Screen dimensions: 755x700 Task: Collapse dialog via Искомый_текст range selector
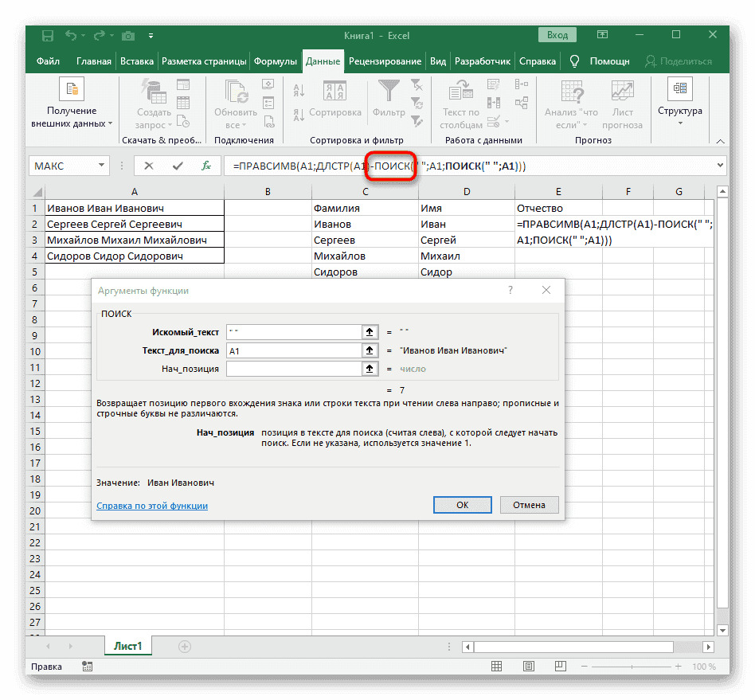(x=370, y=331)
